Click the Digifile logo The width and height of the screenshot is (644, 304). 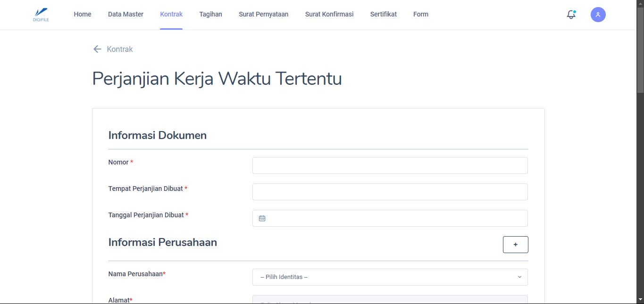(41, 14)
